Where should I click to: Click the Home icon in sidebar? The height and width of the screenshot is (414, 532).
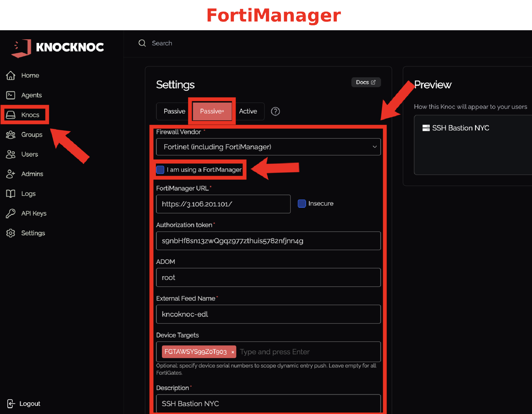click(x=11, y=76)
